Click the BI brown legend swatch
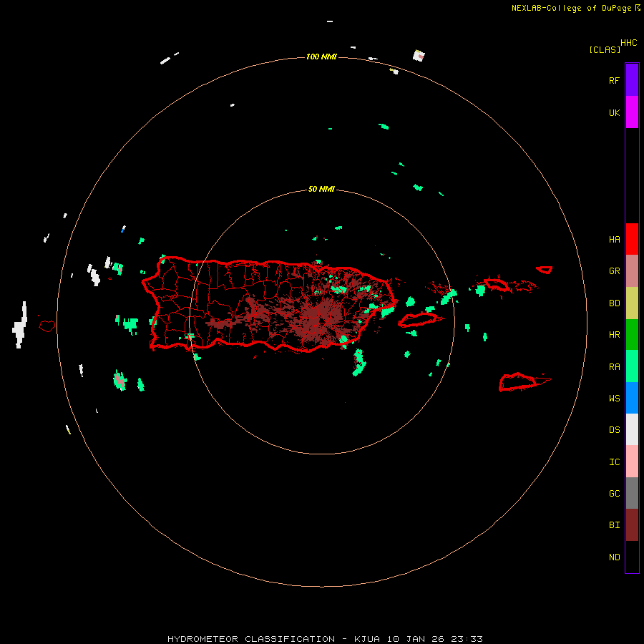 632,525
